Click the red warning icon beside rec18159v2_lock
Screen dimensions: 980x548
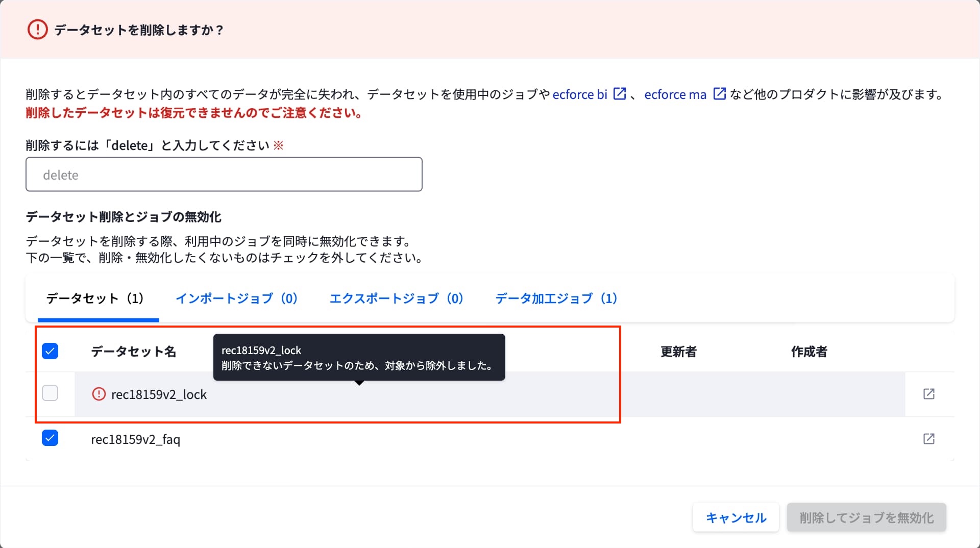tap(99, 394)
